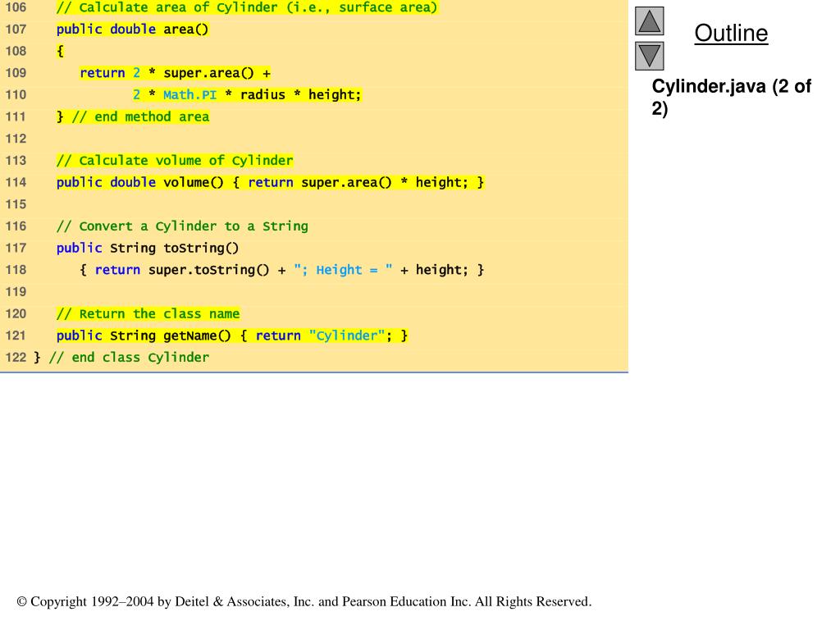The height and width of the screenshot is (630, 840).
Task: Click the up arrow navigation icon
Action: (650, 21)
